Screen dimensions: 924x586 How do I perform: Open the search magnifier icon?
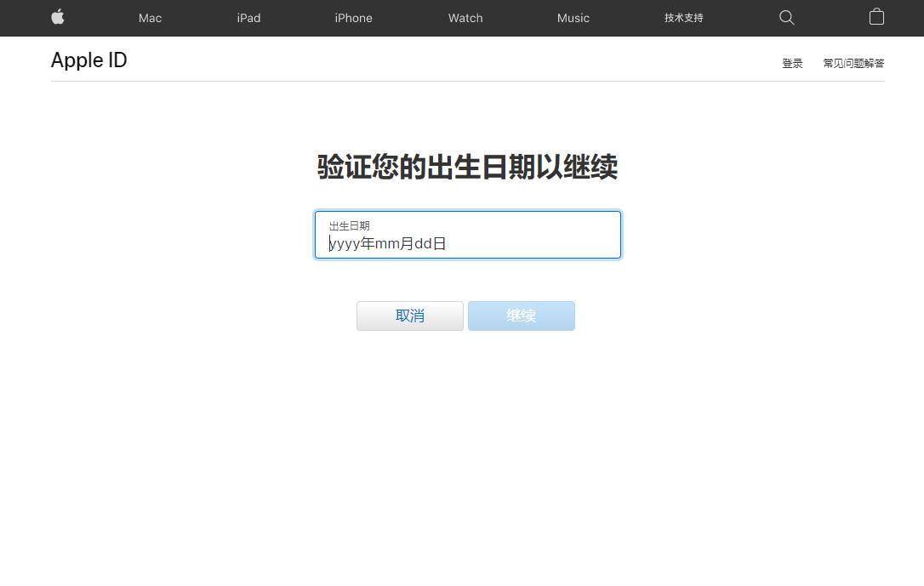click(787, 18)
